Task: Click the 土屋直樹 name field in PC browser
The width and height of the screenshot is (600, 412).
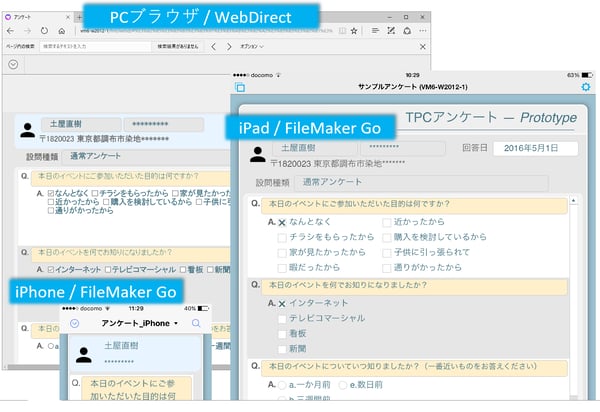Action: pos(81,124)
